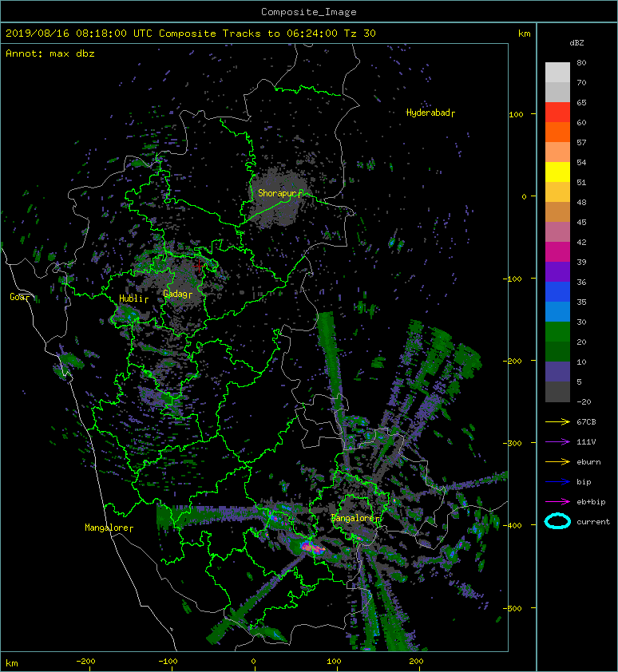Click the '-500' vertical axis tick label
This screenshot has height=672, width=618.
pyautogui.click(x=513, y=609)
